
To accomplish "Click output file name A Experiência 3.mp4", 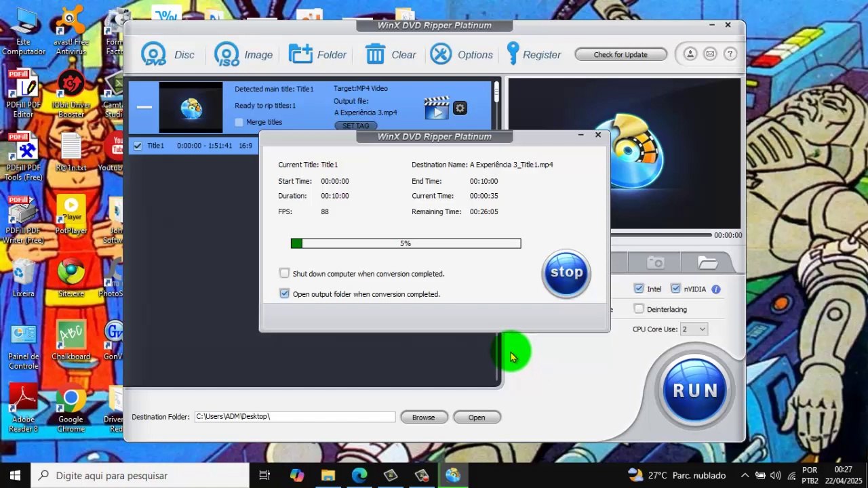I will [366, 113].
